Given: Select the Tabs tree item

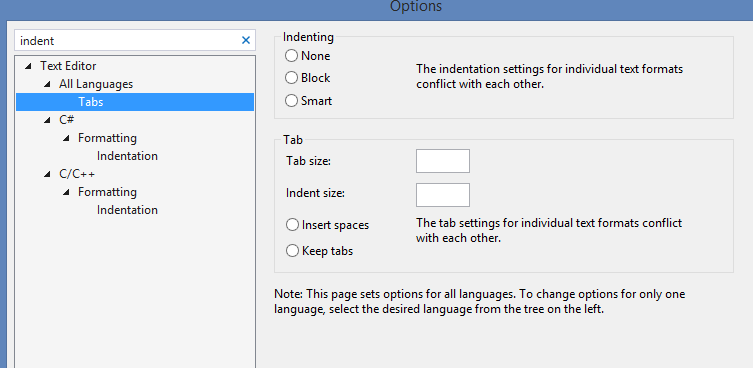Looking at the screenshot, I should tap(135, 102).
